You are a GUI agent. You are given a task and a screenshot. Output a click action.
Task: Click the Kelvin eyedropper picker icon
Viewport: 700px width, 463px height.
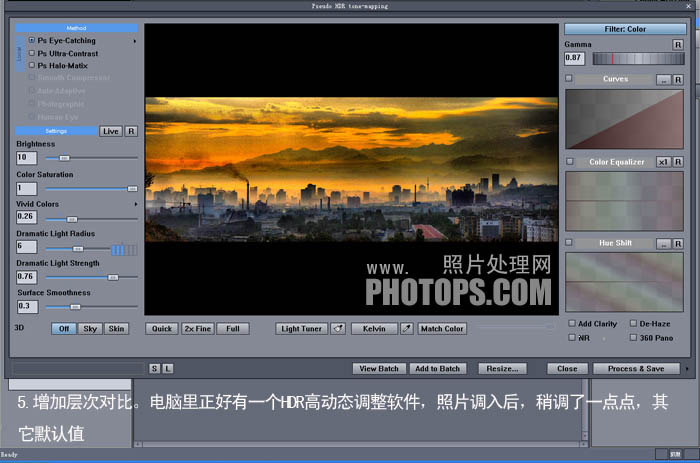407,328
